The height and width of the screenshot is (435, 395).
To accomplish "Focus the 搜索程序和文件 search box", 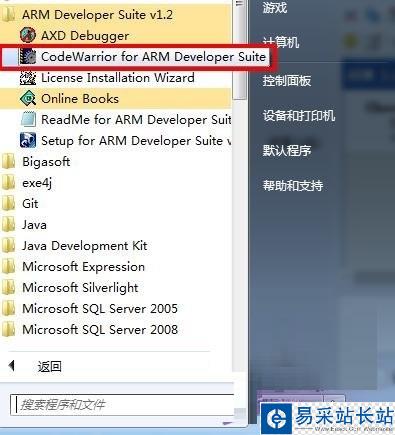I will point(122,405).
